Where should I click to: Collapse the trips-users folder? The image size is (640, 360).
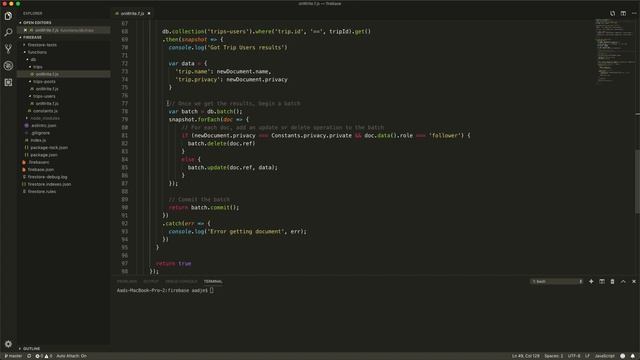coord(44,96)
